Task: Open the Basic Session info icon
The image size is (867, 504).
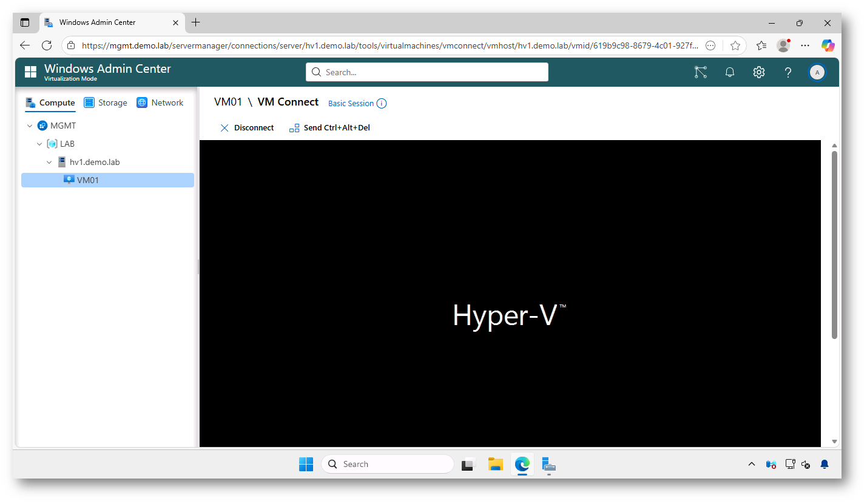Action: (x=382, y=103)
